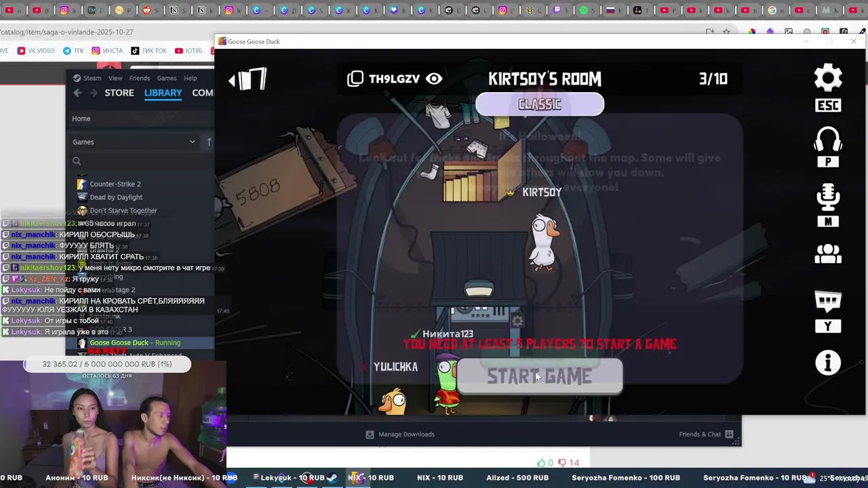Viewport: 868px width, 488px height.
Task: Open the ИНСТА bookmark
Action: point(107,51)
